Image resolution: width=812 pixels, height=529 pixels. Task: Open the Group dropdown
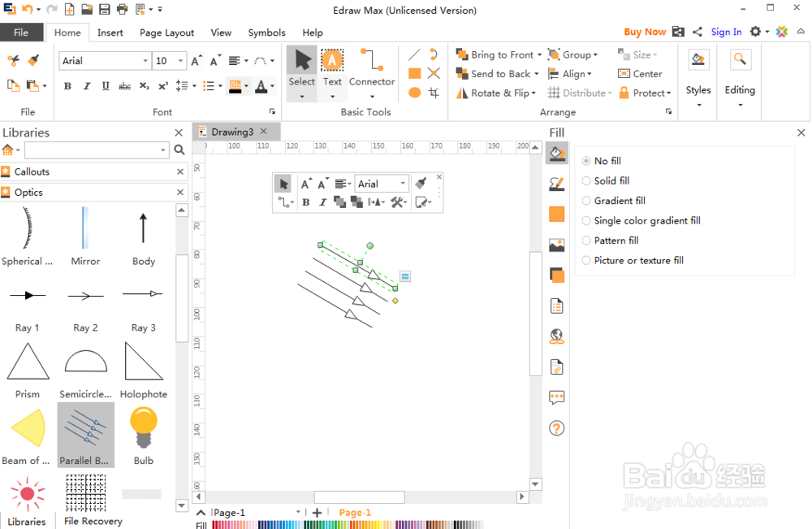click(572, 54)
